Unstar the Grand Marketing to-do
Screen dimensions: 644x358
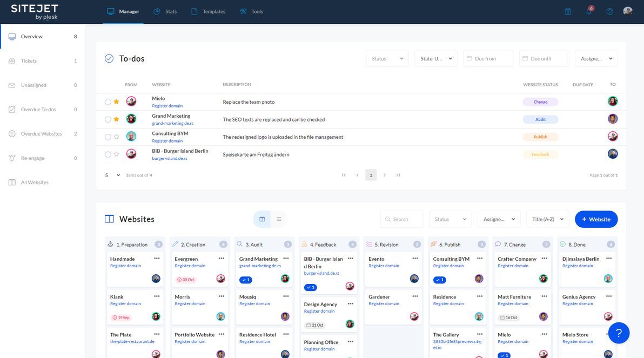click(x=116, y=119)
